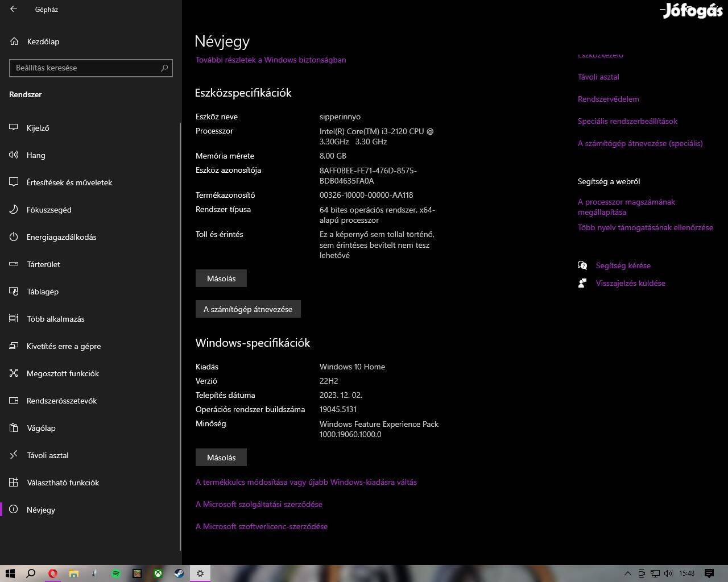Click the 15:48 clock in the taskbar
The height and width of the screenshot is (582, 728).
687,573
